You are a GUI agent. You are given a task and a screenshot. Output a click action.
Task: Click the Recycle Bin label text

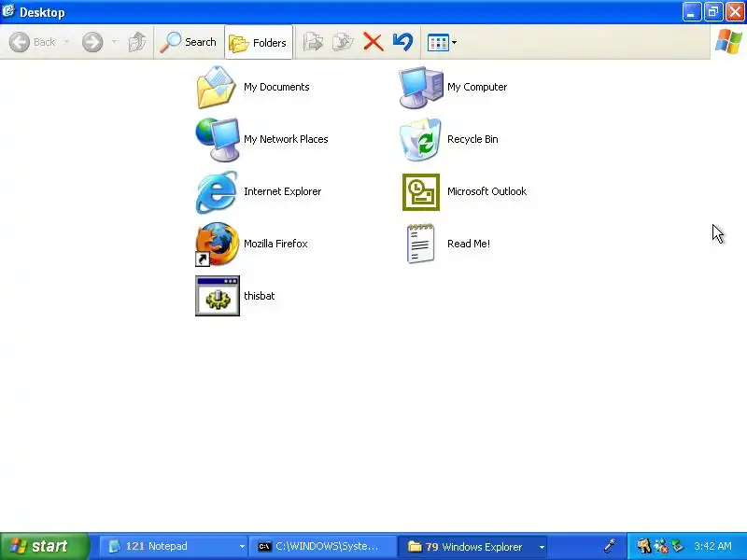click(x=472, y=139)
